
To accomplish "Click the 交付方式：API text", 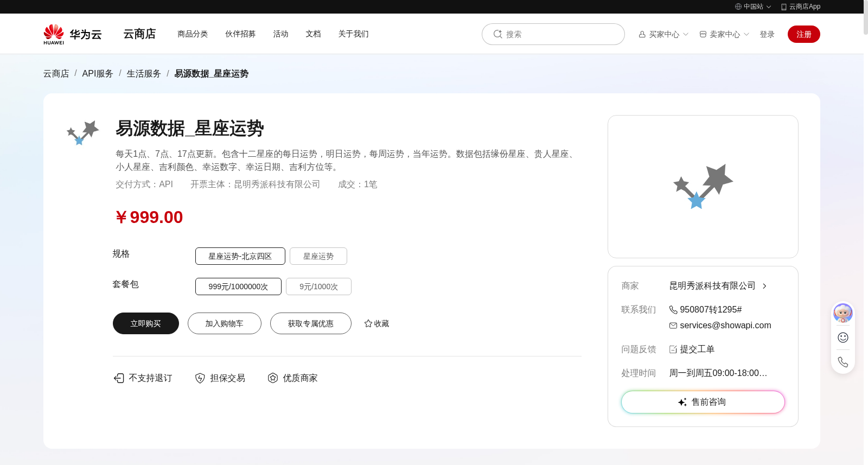I will click(x=144, y=184).
